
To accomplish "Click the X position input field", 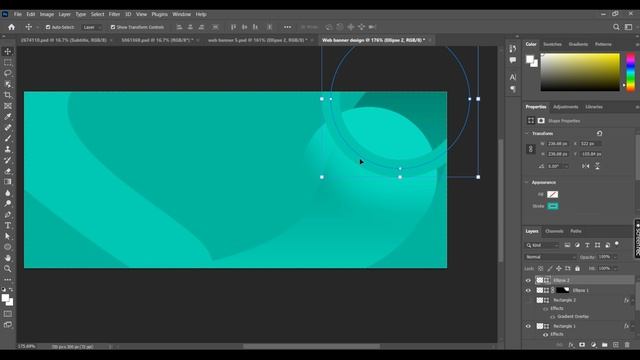I will tap(591, 144).
